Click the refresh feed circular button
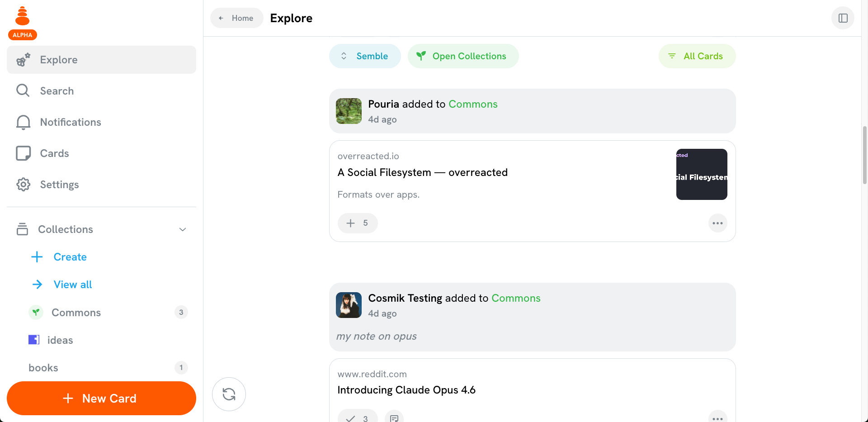This screenshot has width=868, height=422. pos(229,394)
